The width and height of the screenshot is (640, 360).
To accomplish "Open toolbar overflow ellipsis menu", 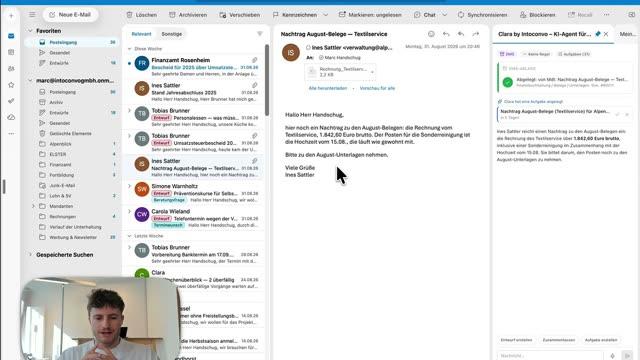I will (x=607, y=15).
